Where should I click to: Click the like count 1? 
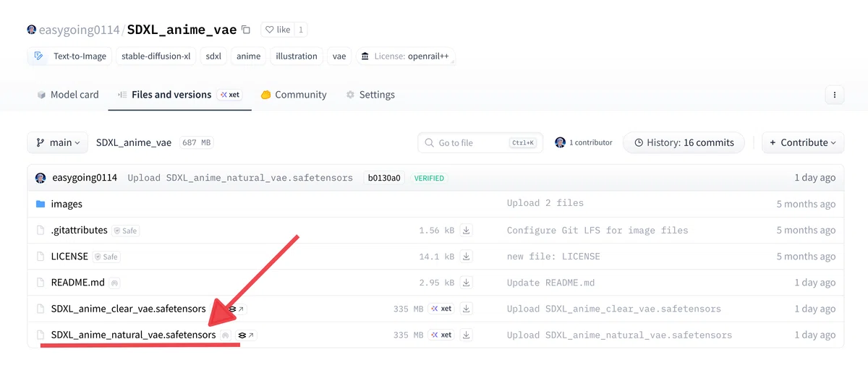(x=301, y=30)
